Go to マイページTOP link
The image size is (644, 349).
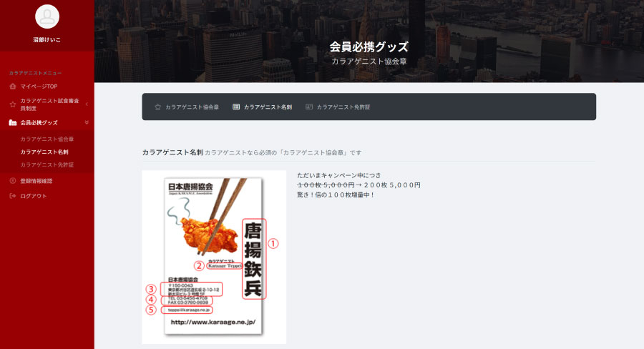click(39, 87)
